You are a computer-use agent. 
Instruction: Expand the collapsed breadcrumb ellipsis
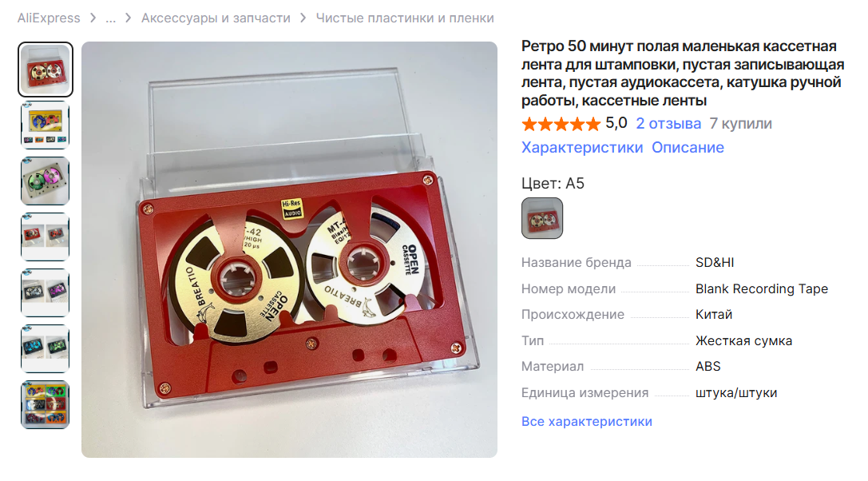pos(111,18)
